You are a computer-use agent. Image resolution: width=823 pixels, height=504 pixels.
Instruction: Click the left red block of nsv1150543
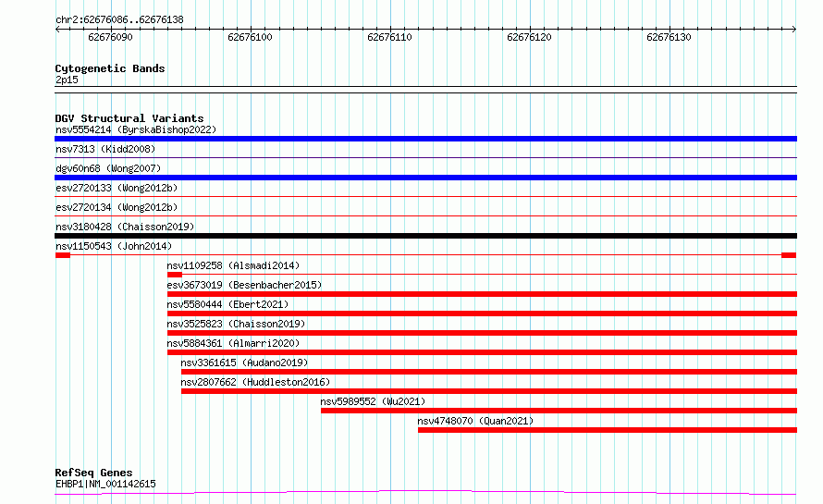pyautogui.click(x=63, y=255)
